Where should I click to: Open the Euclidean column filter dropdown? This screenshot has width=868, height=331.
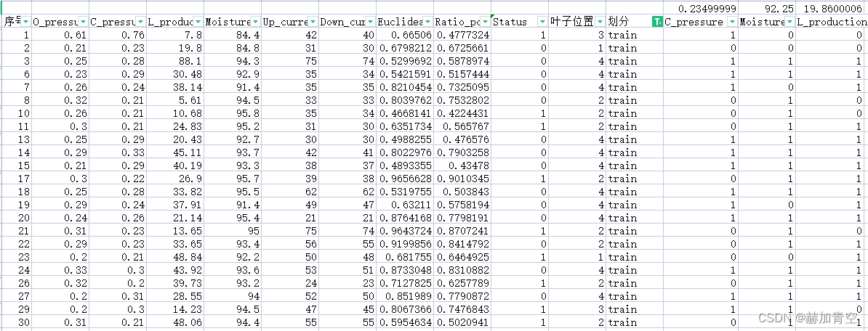(428, 22)
